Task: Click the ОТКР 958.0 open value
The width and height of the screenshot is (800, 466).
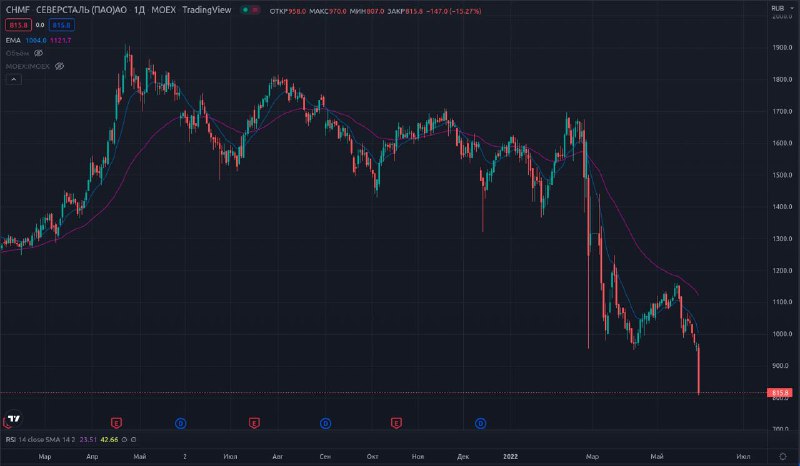Action: coord(288,11)
